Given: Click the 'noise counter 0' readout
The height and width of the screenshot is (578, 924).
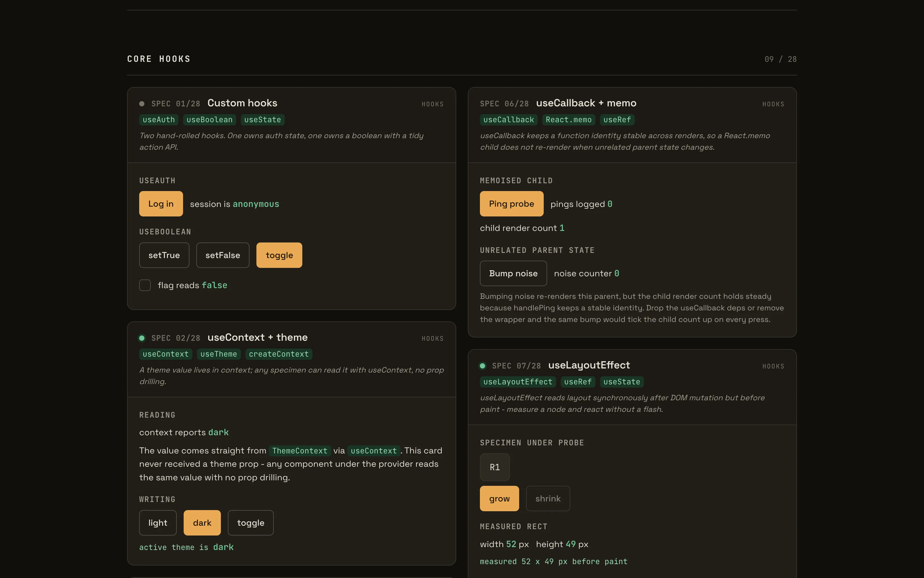Looking at the screenshot, I should [x=586, y=274].
